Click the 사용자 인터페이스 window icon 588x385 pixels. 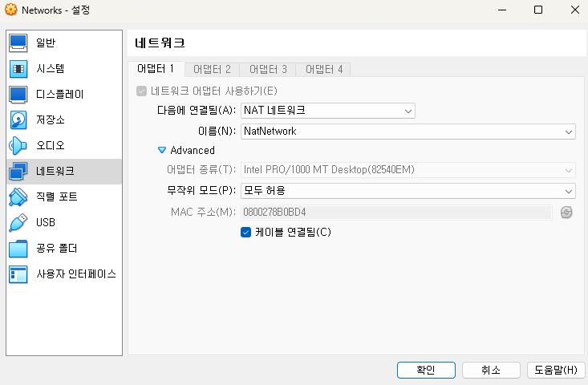click(x=18, y=274)
